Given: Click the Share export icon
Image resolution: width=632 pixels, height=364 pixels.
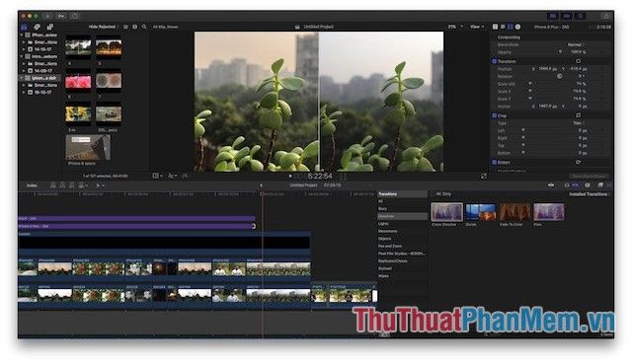Looking at the screenshot, I should point(606,16).
